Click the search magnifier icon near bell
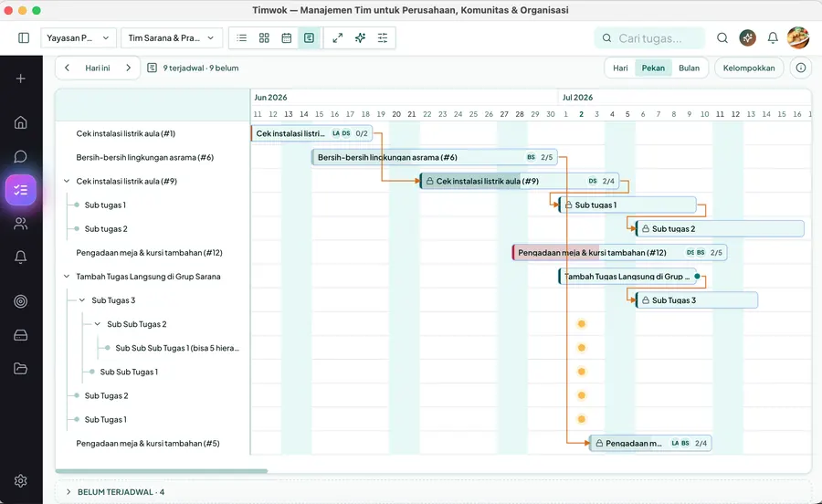This screenshot has width=822, height=504. coord(722,37)
